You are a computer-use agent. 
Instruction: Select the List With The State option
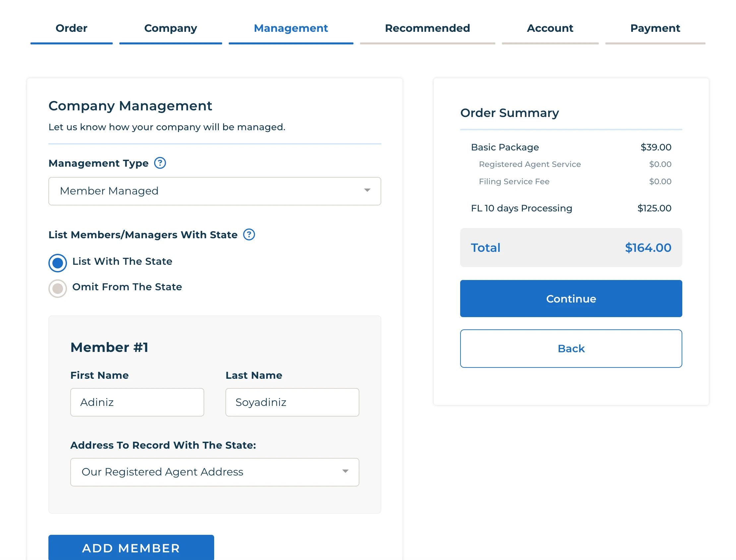click(x=57, y=263)
